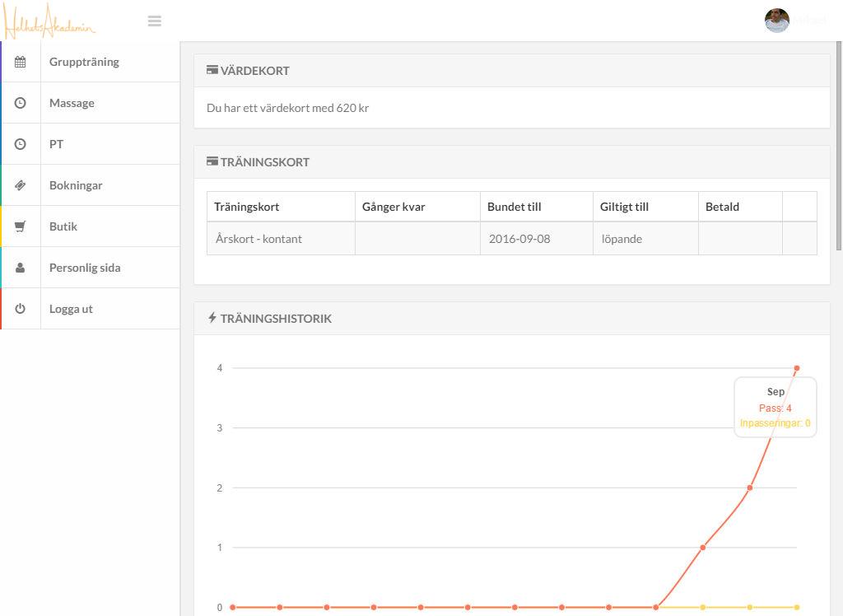This screenshot has height=616, width=843.
Task: Click the vertical page scrollbar
Action: [x=839, y=148]
